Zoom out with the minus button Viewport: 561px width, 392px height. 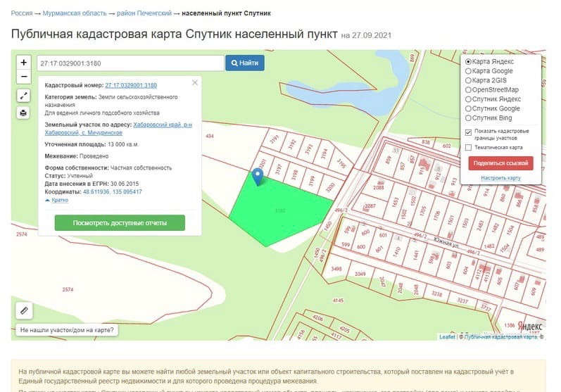pyautogui.click(x=24, y=77)
